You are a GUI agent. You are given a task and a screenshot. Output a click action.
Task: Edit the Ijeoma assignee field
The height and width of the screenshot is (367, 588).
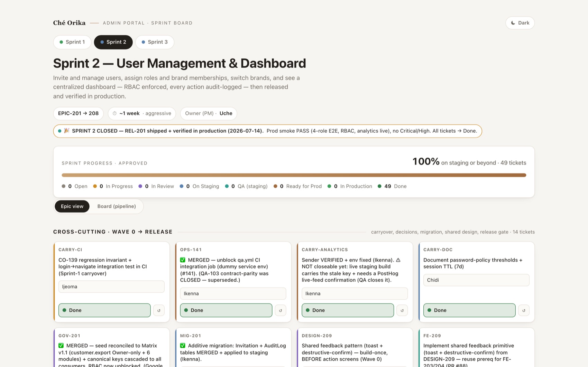111,286
